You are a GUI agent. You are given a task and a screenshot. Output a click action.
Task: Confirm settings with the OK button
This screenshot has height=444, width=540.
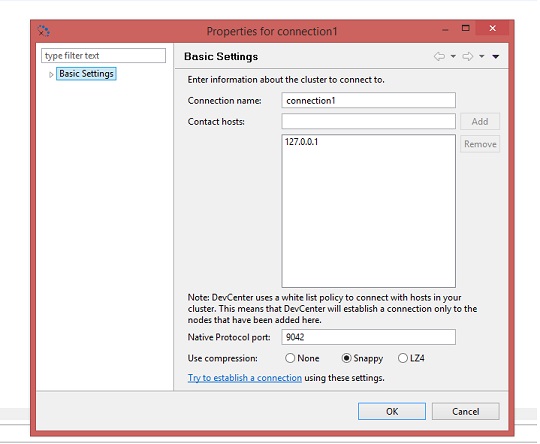coord(392,412)
